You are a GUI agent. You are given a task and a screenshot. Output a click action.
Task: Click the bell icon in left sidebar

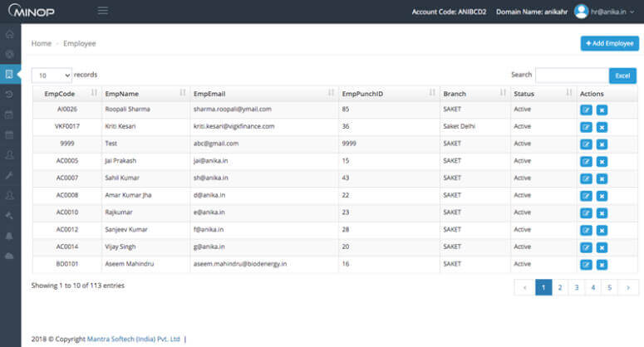coord(10,236)
